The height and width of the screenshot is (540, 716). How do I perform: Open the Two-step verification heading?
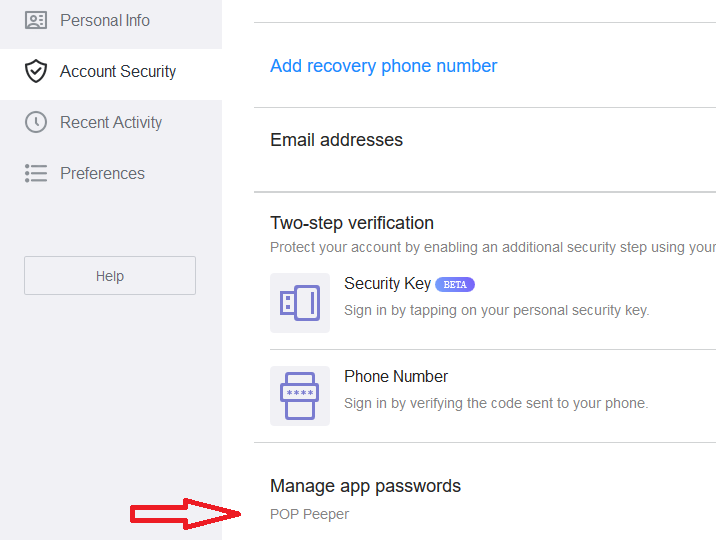[x=352, y=223]
